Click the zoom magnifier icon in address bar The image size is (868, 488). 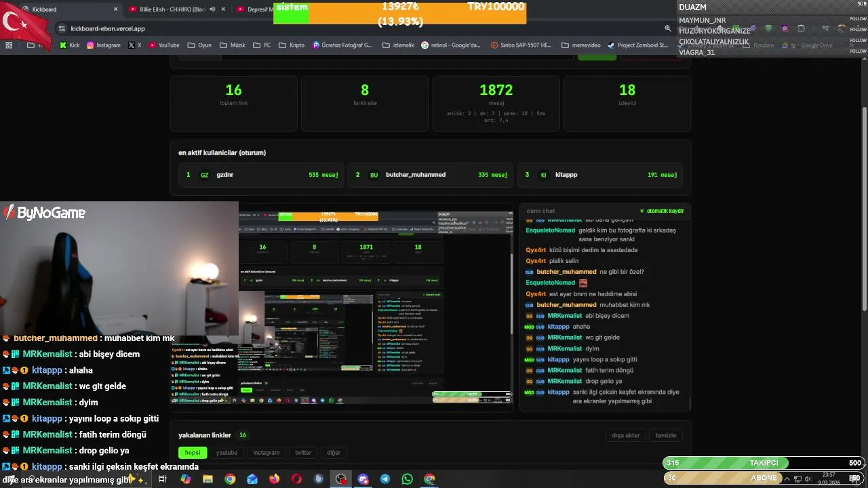click(667, 28)
